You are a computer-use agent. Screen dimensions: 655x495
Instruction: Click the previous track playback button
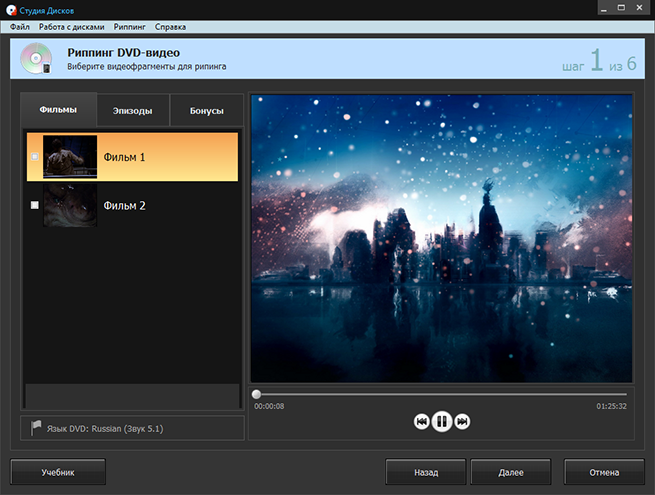pos(422,422)
